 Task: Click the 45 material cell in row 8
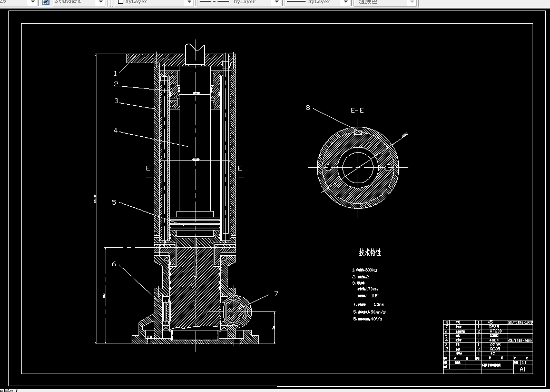click(495, 323)
